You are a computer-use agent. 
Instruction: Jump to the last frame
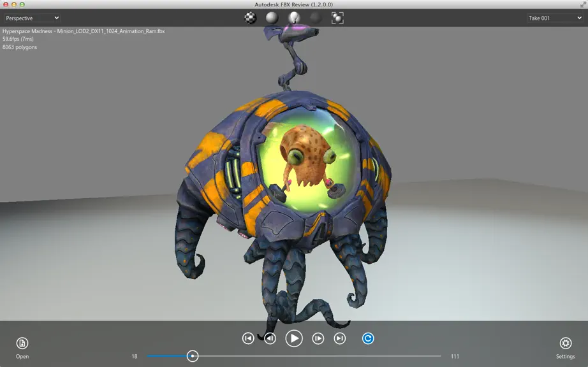click(x=340, y=338)
